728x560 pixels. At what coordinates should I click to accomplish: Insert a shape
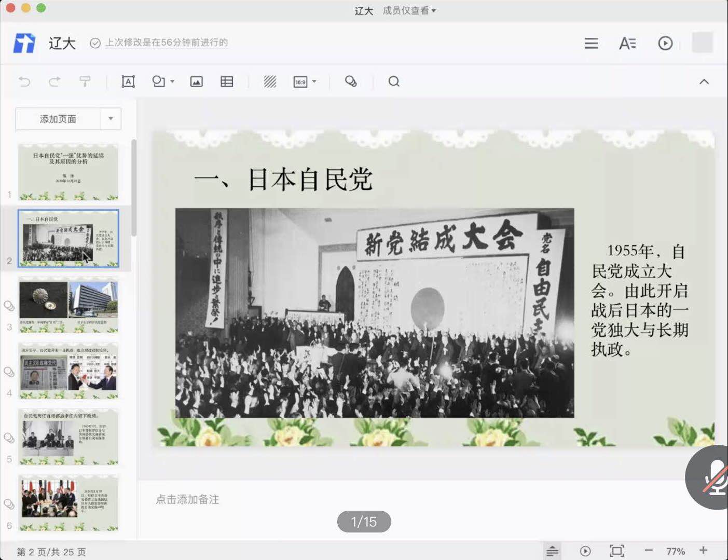[x=159, y=81]
